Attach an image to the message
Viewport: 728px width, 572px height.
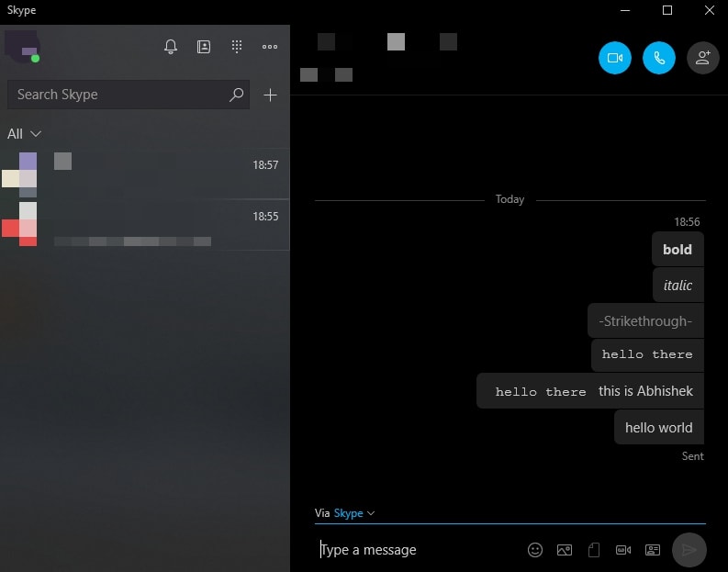pos(564,550)
